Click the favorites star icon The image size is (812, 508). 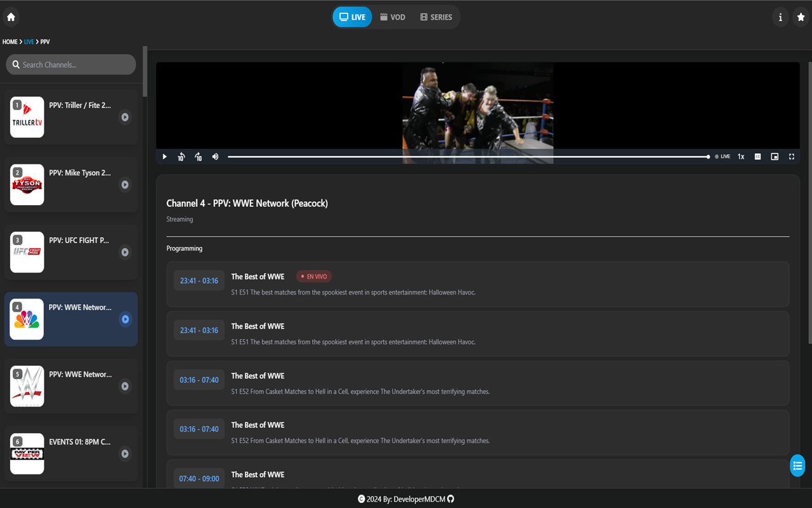(x=801, y=17)
